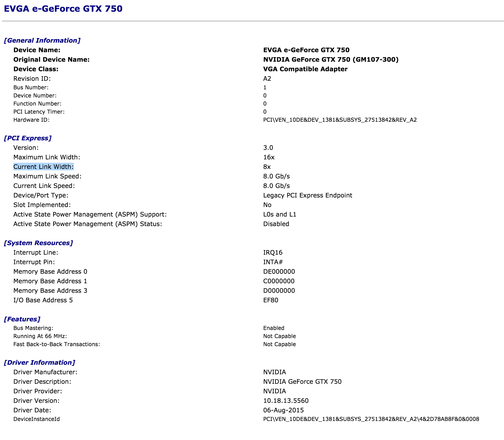Click the Device/Port Type label
Viewport: 504px width, 440px height.
click(41, 195)
